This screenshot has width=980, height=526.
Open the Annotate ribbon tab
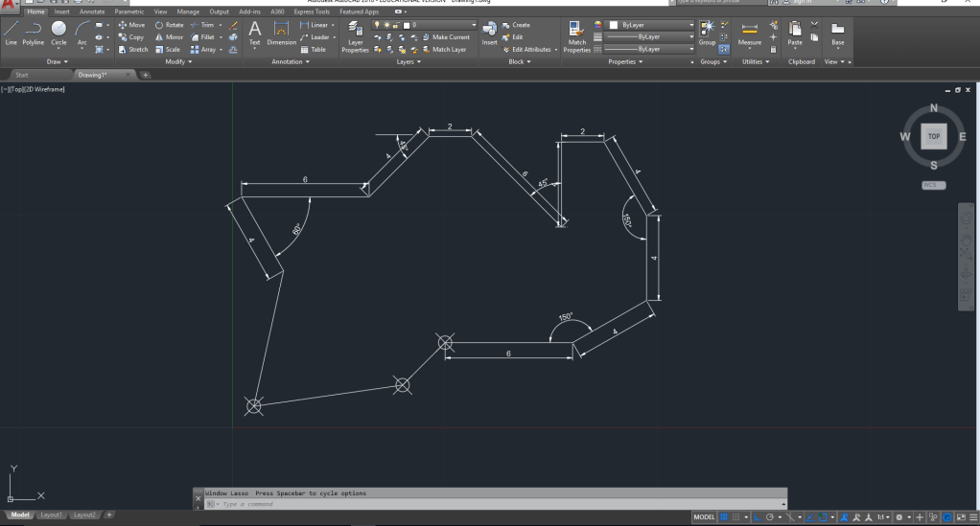tap(92, 11)
